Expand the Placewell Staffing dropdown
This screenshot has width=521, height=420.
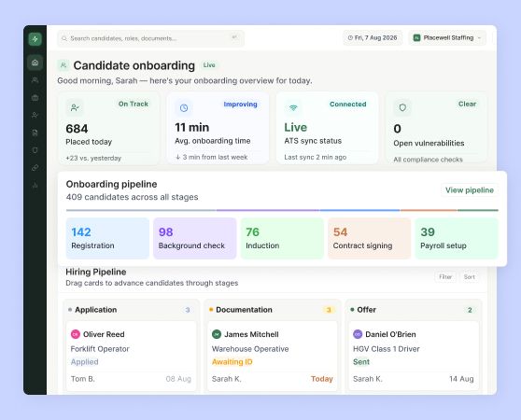(x=447, y=38)
